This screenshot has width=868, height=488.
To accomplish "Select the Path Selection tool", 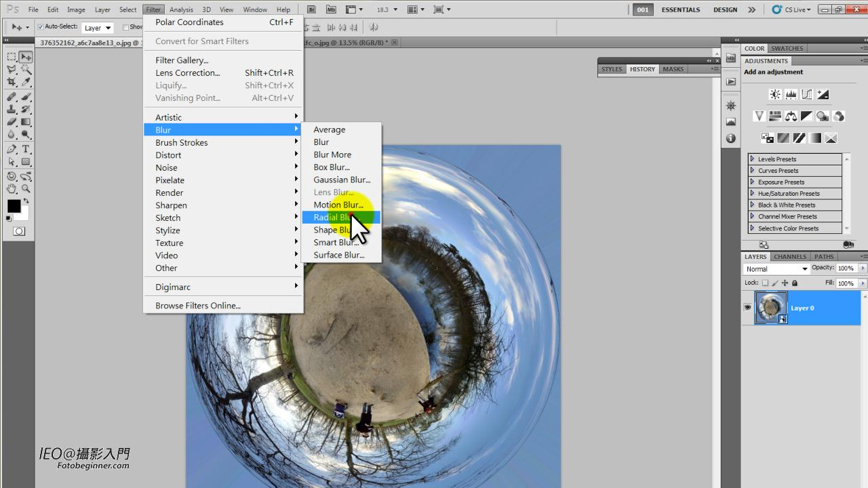I will tap(12, 162).
